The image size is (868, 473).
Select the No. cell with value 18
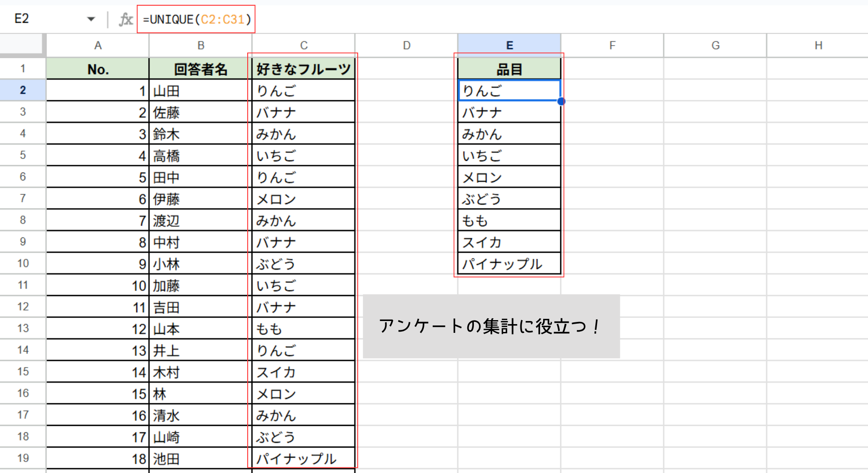(98, 459)
